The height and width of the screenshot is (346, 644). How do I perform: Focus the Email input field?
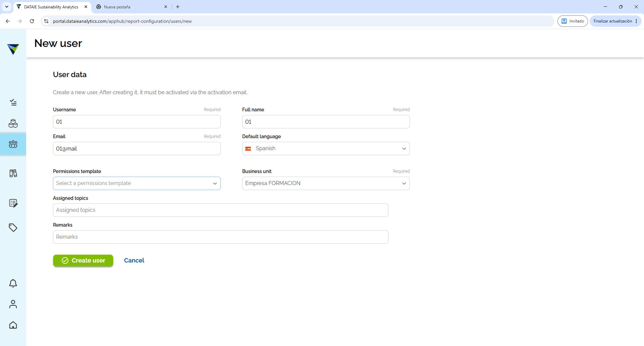pyautogui.click(x=137, y=149)
